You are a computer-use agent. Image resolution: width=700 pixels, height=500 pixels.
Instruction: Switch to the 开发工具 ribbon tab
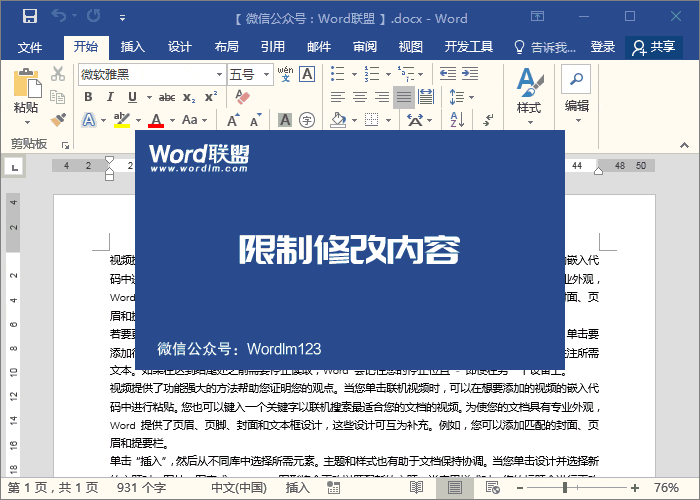(x=469, y=47)
